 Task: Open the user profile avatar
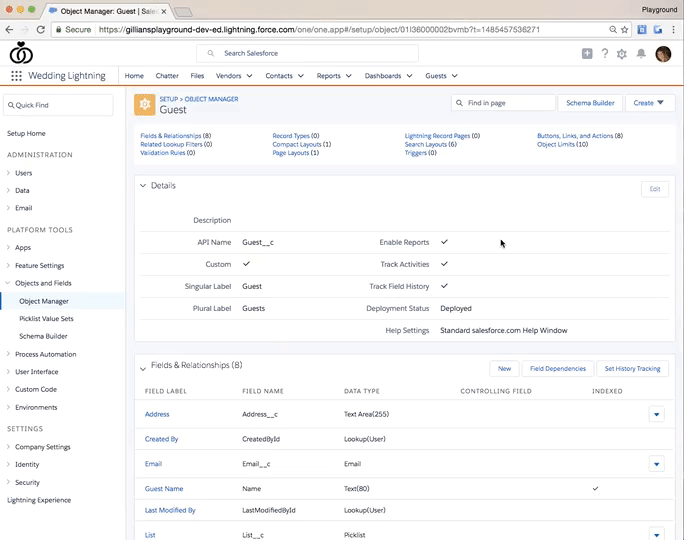point(663,54)
